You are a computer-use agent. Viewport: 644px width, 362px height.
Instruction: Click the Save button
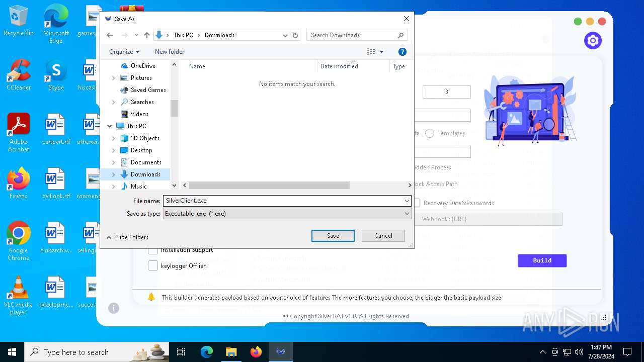tap(333, 236)
